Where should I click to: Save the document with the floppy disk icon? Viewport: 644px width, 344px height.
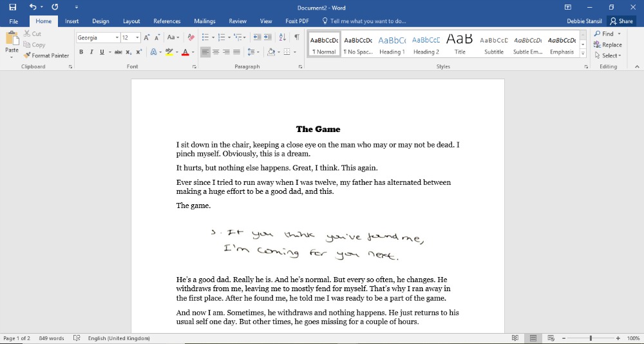[13, 7]
